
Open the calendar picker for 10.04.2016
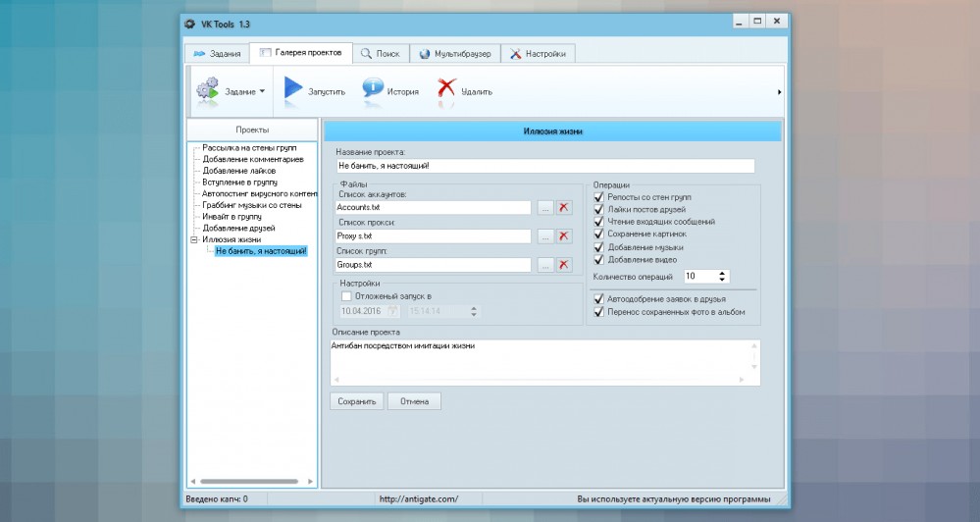coord(392,311)
